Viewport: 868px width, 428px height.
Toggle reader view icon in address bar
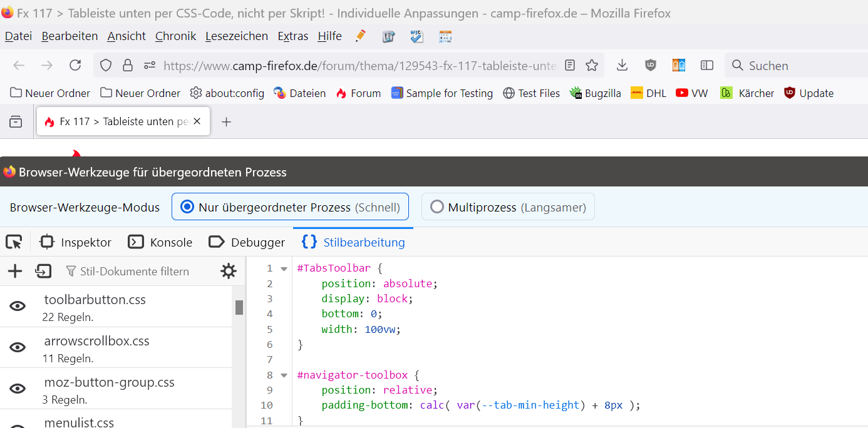[570, 65]
